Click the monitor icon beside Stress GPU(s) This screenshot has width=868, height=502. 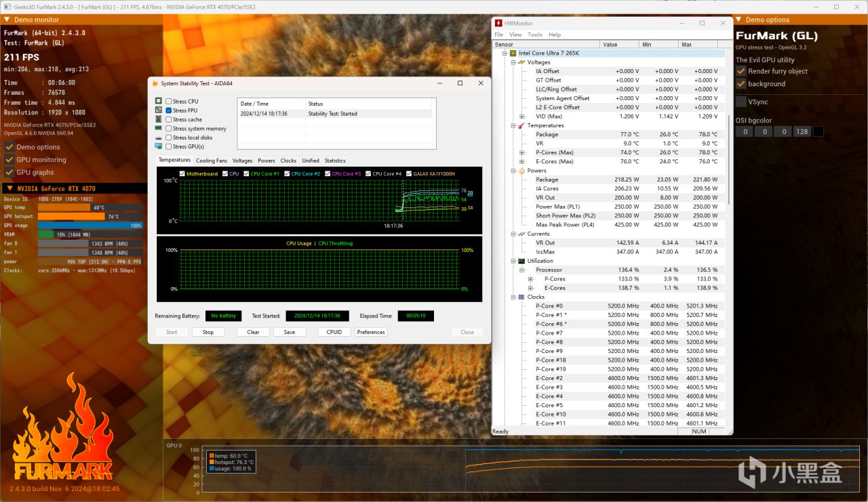(x=159, y=146)
